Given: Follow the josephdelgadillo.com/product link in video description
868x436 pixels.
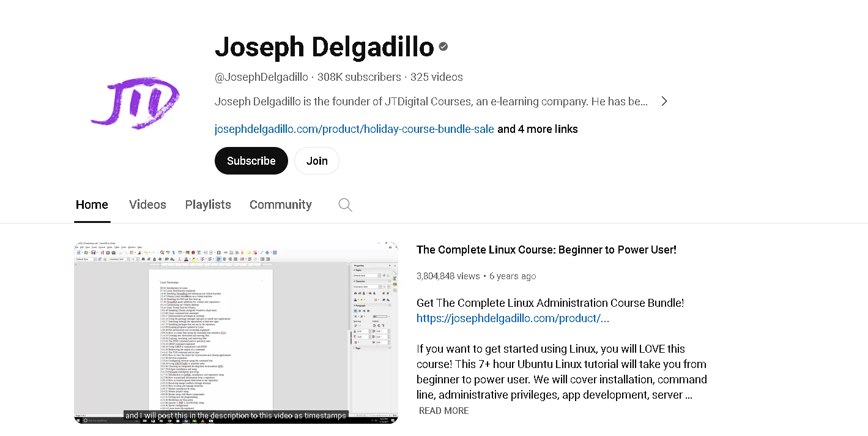Looking at the screenshot, I should [x=513, y=318].
